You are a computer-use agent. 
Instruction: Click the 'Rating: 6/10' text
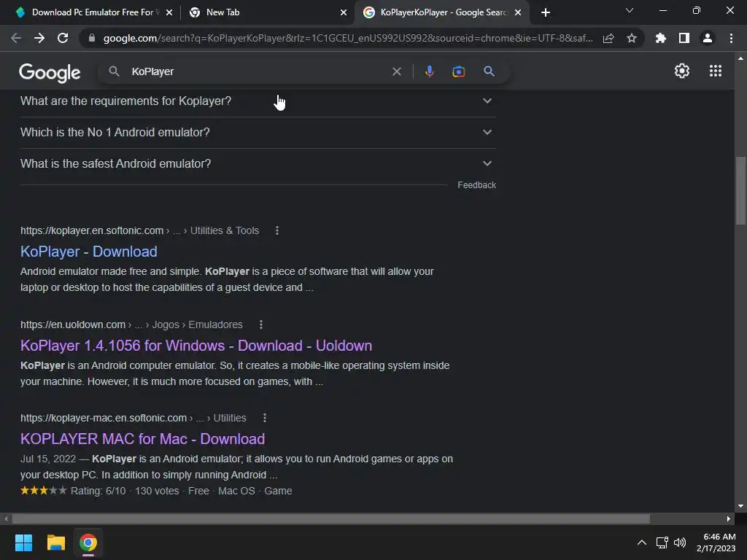click(98, 491)
